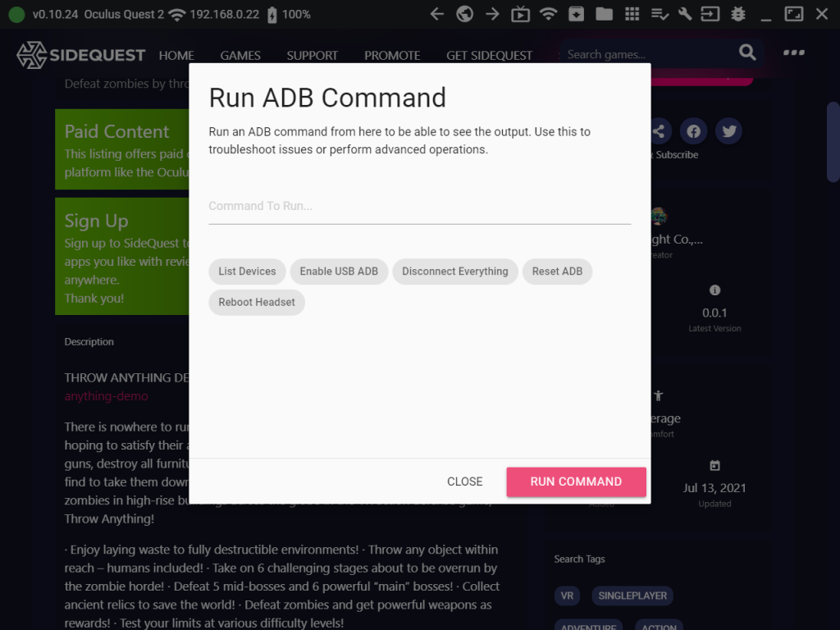Click the run ADB command arrow icon
The height and width of the screenshot is (630, 840).
click(x=710, y=14)
